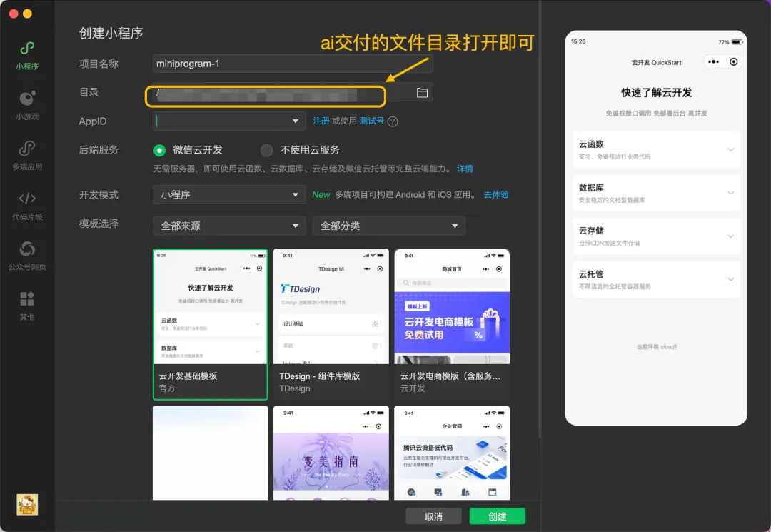Click the circular target icon in phone preview
Screen dimensions: 771x532
(733, 62)
